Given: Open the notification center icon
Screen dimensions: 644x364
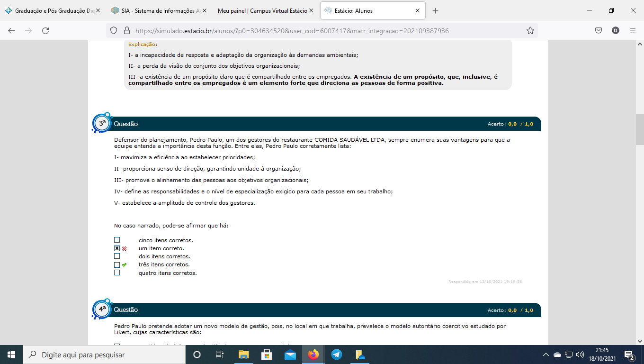Looking at the screenshot, I should click(x=629, y=355).
